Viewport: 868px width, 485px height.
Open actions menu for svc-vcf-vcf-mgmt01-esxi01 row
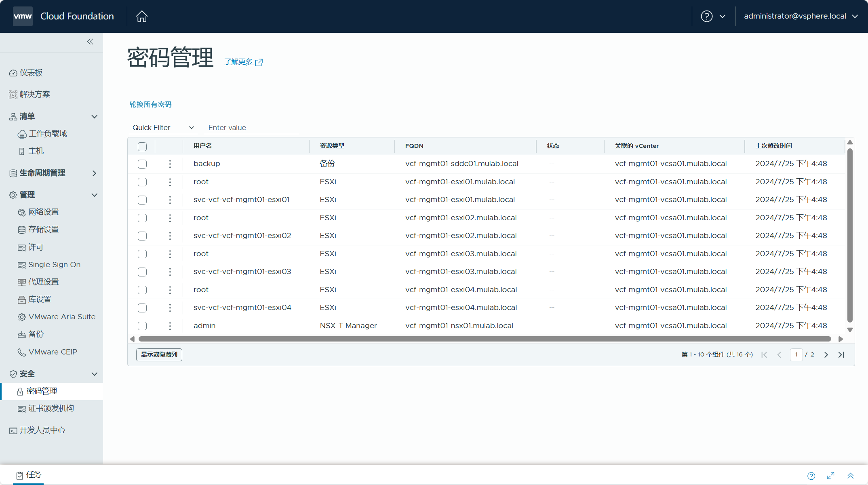pos(170,200)
